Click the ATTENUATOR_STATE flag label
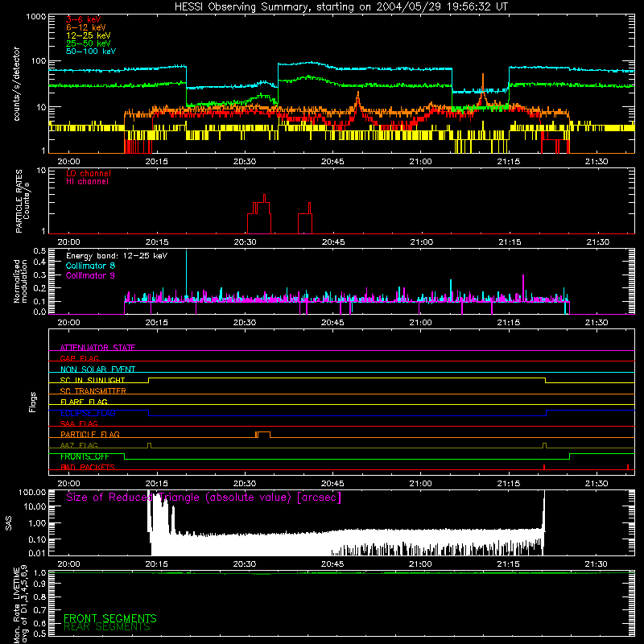Screen dimensions: 644x644 tap(97, 348)
